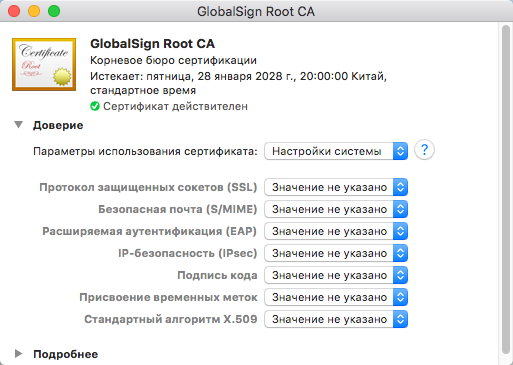Open IP-безопасность (IPsec) dropdown
The height and width of the screenshot is (365, 513).
pyautogui.click(x=336, y=253)
